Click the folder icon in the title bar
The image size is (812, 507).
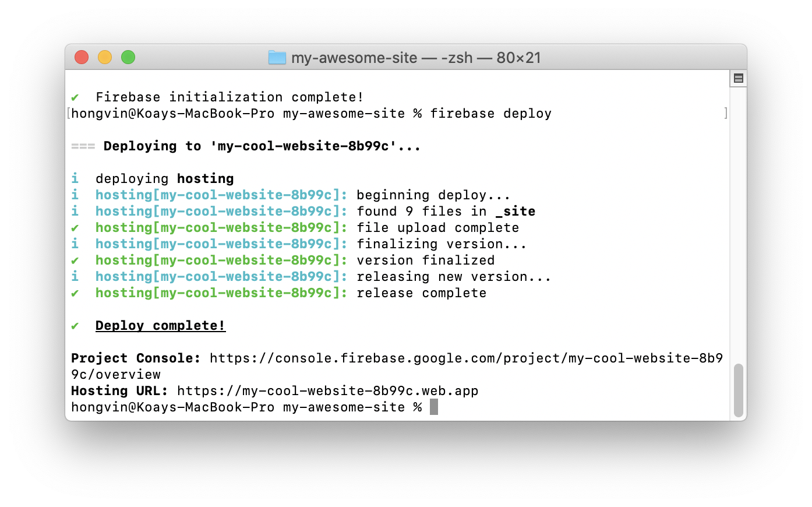(277, 58)
